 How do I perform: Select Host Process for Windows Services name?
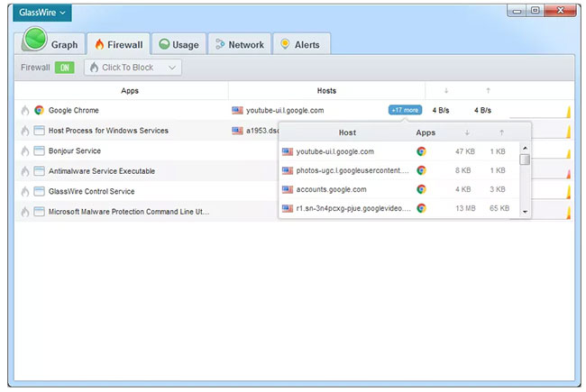[x=108, y=131]
